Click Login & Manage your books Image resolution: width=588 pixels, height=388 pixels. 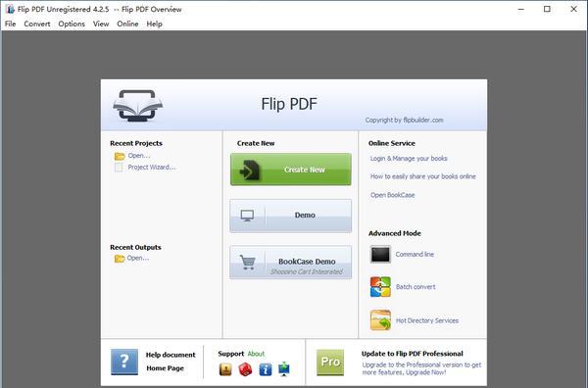pos(409,158)
